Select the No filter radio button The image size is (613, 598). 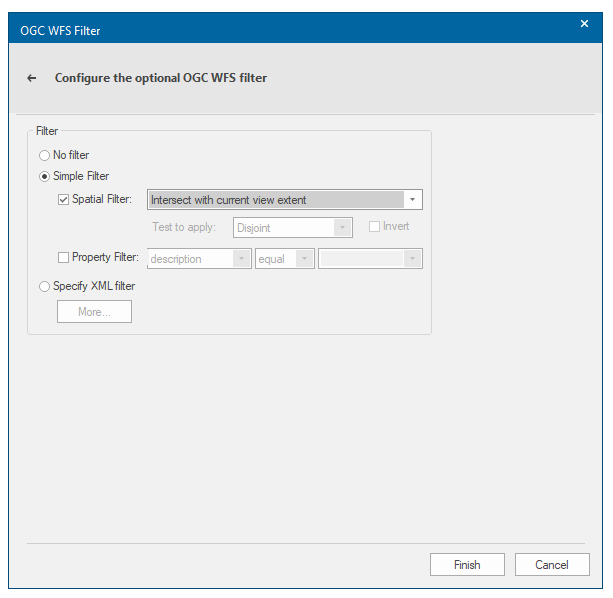[x=44, y=155]
